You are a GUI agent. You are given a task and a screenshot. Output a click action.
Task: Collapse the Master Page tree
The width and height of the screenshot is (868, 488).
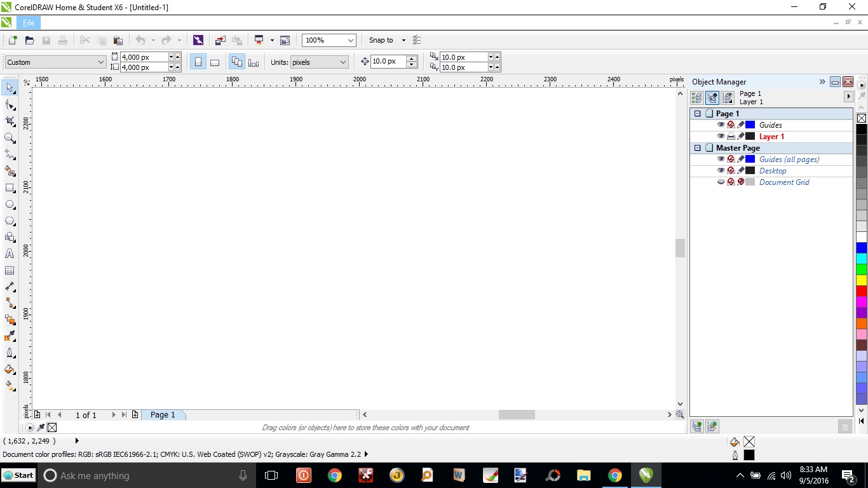[697, 147]
